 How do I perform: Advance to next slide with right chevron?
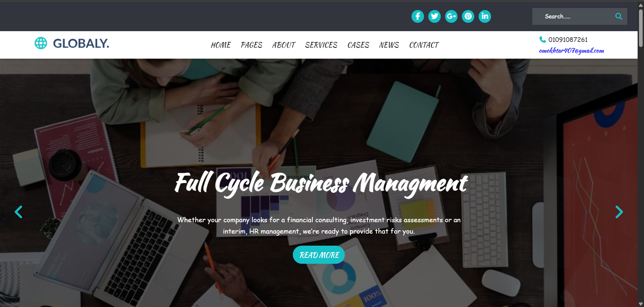click(x=619, y=212)
